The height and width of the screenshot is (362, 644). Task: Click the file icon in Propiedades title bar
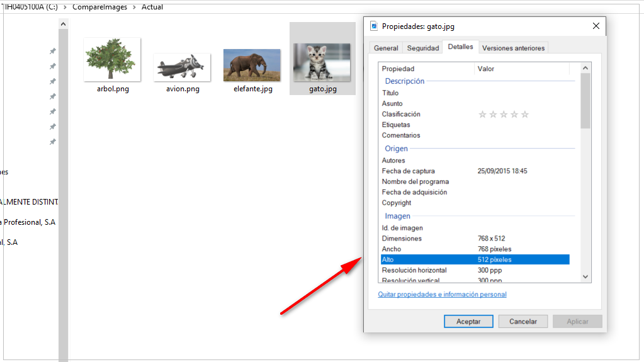[374, 26]
